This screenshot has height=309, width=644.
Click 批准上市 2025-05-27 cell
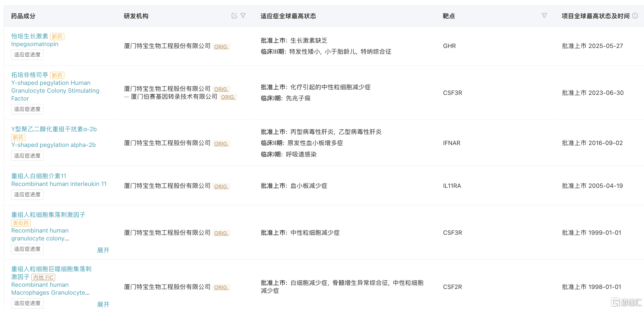click(x=592, y=46)
